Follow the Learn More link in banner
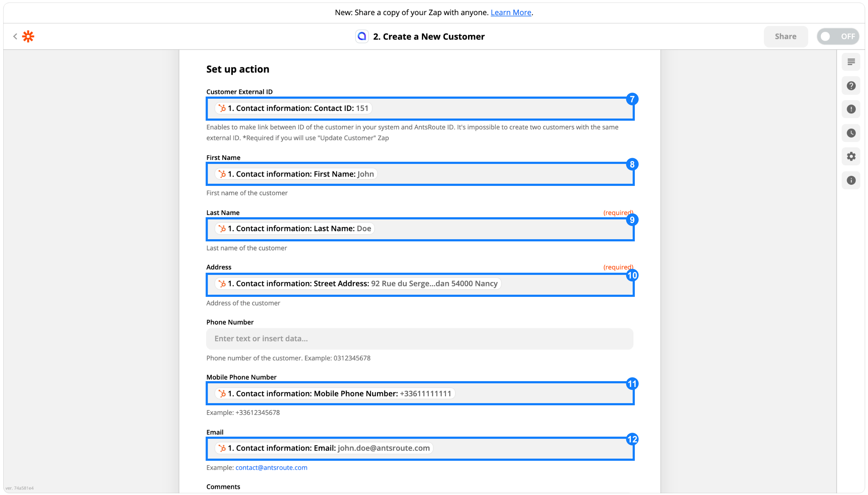The width and height of the screenshot is (868, 495). coord(511,12)
